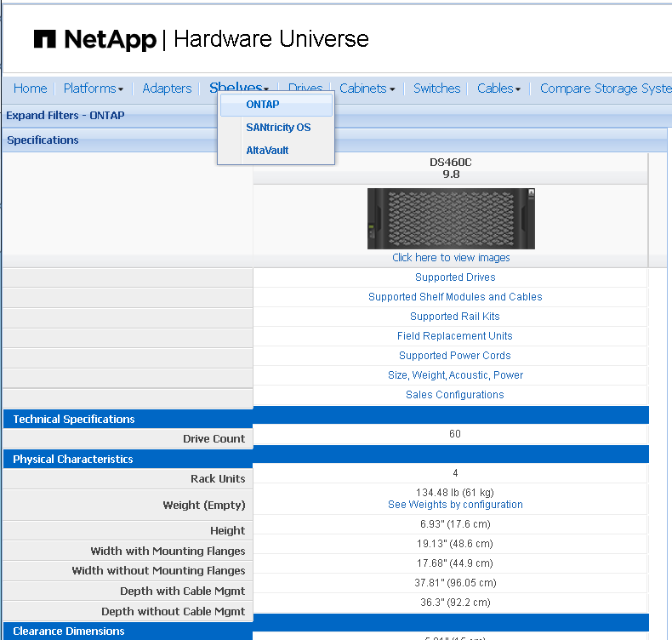The width and height of the screenshot is (672, 640).
Task: Open the Adapters navigation item
Action: [x=167, y=89]
